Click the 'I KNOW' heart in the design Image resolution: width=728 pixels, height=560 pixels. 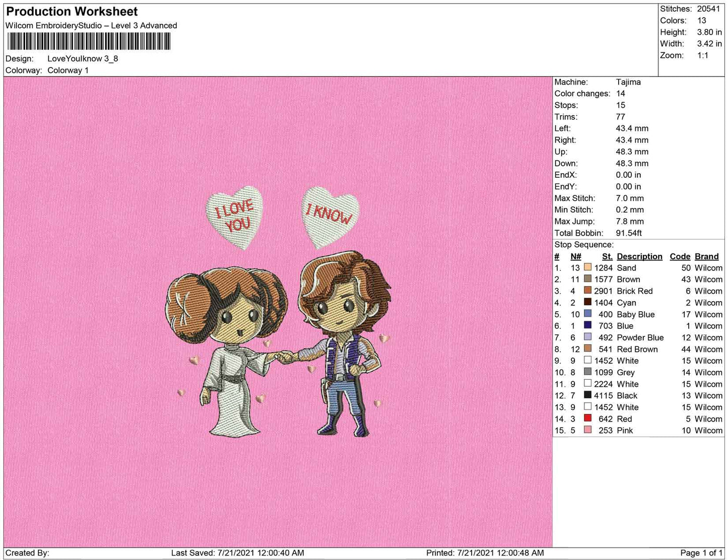(330, 218)
